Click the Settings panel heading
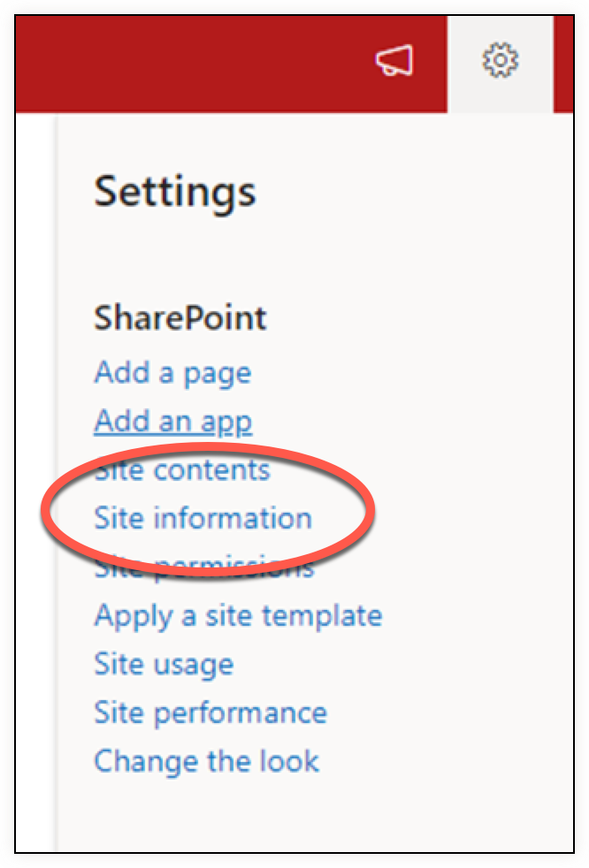 tap(175, 193)
